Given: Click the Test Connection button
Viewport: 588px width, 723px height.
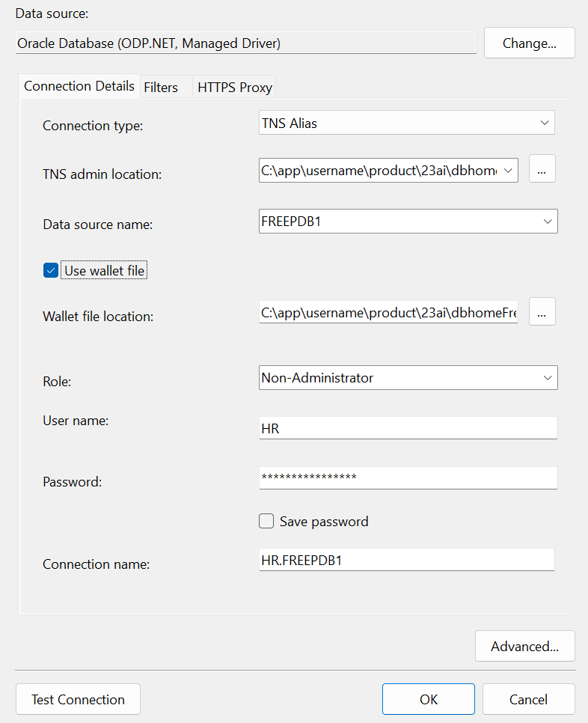Looking at the screenshot, I should 77,699.
